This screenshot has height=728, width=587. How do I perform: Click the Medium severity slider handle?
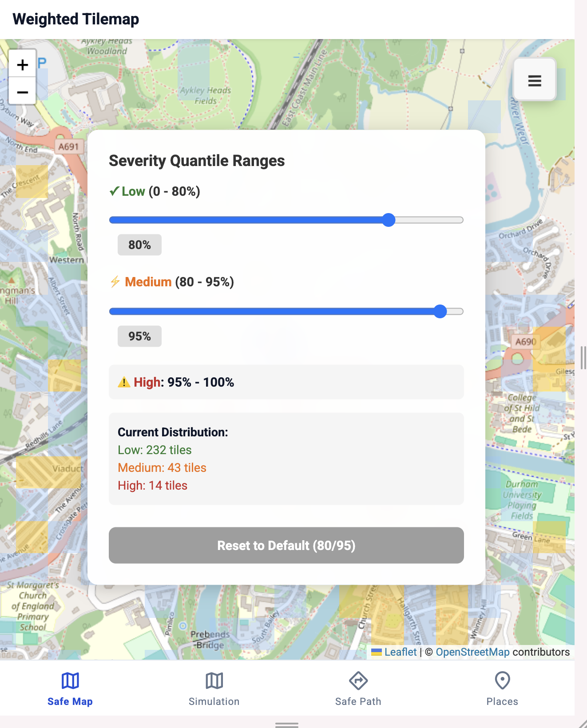(x=440, y=312)
